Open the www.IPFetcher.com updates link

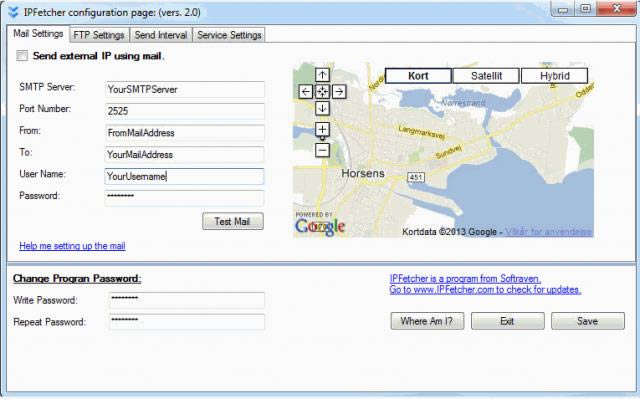[485, 290]
